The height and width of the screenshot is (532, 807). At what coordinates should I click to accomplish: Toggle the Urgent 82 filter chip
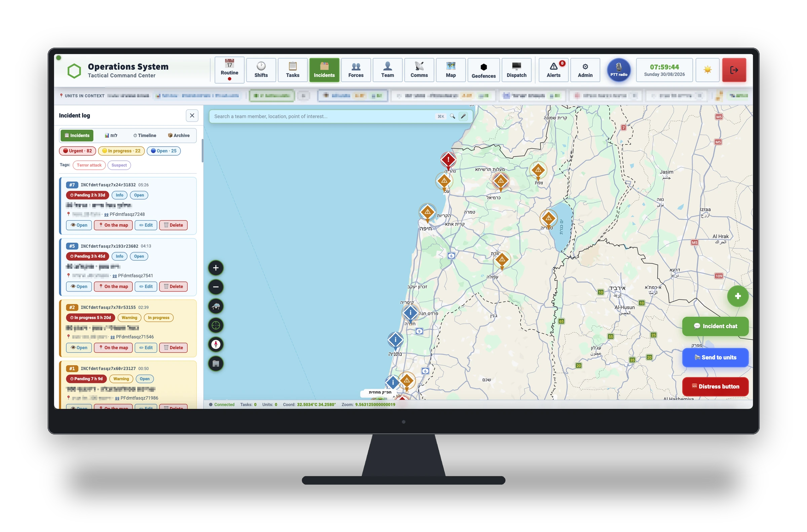pos(77,151)
